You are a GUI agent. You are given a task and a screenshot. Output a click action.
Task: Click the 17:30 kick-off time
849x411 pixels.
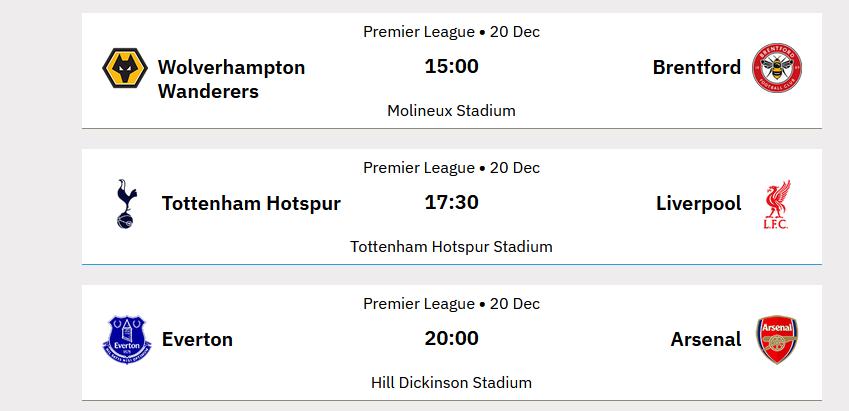click(x=451, y=203)
